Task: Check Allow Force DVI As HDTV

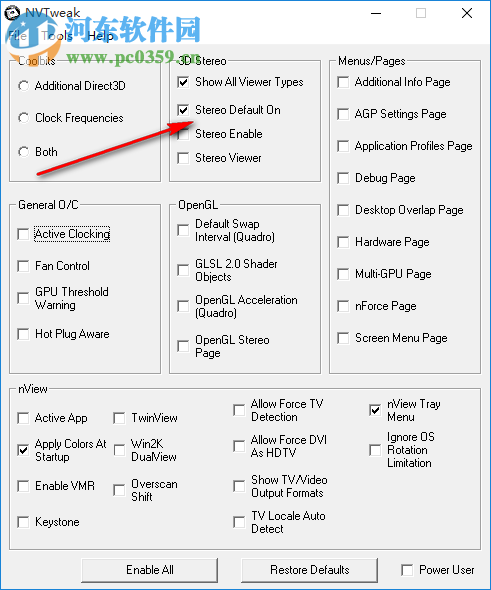Action: 239,446
